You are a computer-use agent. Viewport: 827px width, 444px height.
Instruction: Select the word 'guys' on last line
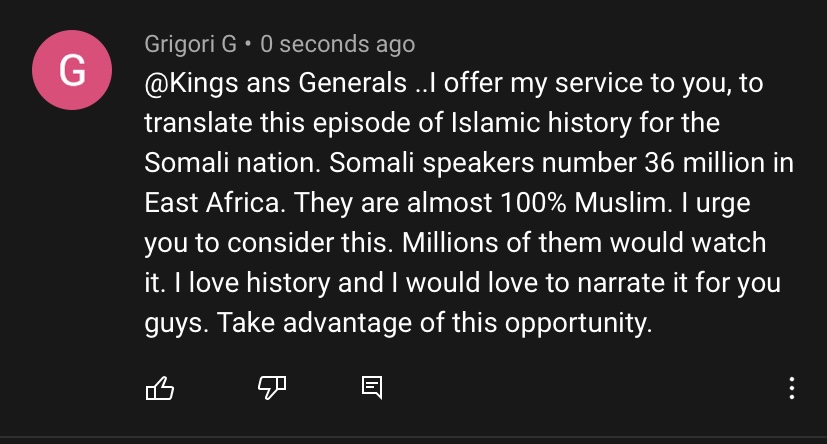pos(173,324)
